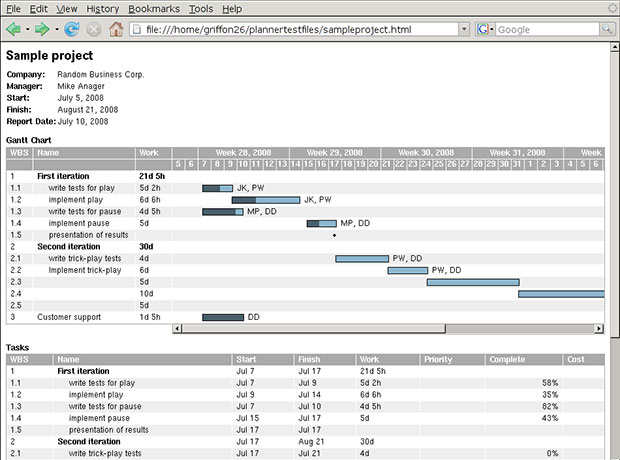Click the 'implement play' Gantt bar
The width and height of the screenshot is (620, 460).
tap(266, 200)
